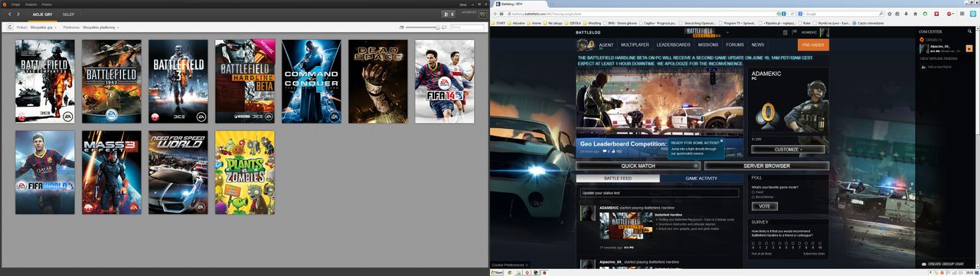Switch to the BATTLE FEED tab
Image resolution: width=980 pixels, height=276 pixels.
coord(618,178)
